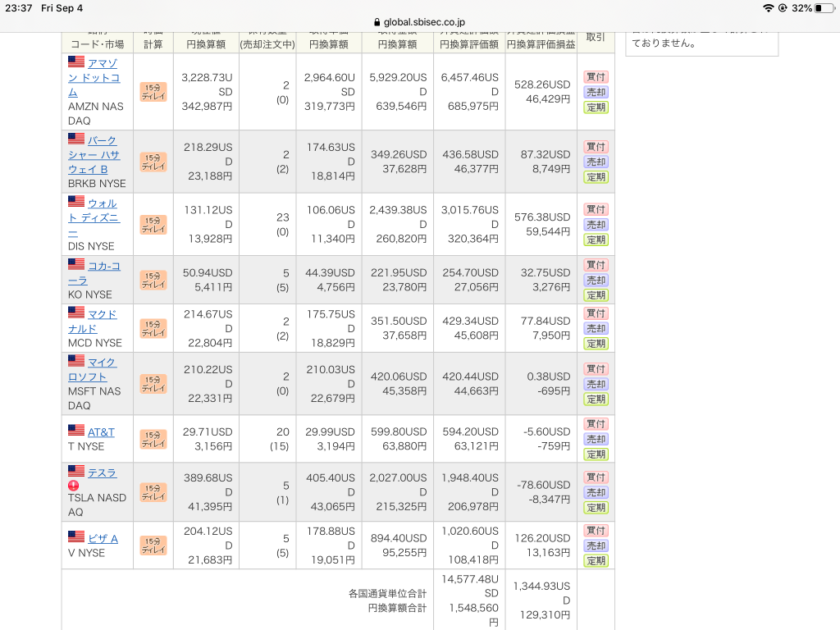Click the 定期 recurring button for MCD
The width and height of the screenshot is (840, 630).
pyautogui.click(x=596, y=344)
